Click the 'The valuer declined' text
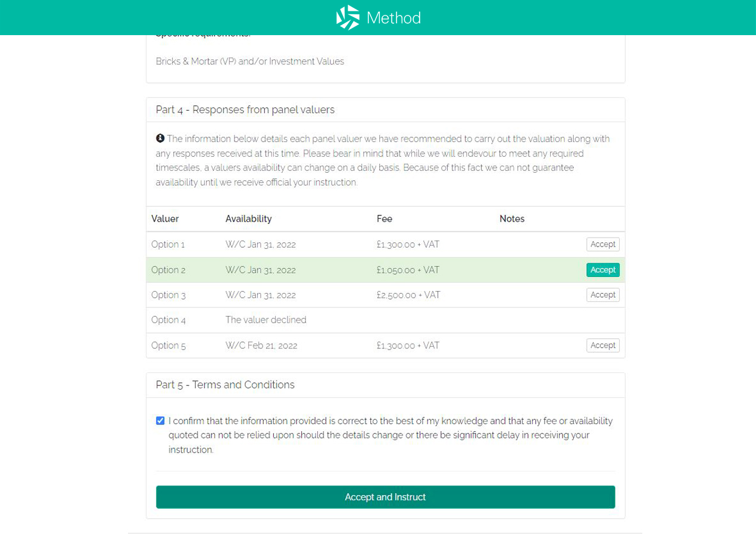756x536 pixels. [x=265, y=320]
